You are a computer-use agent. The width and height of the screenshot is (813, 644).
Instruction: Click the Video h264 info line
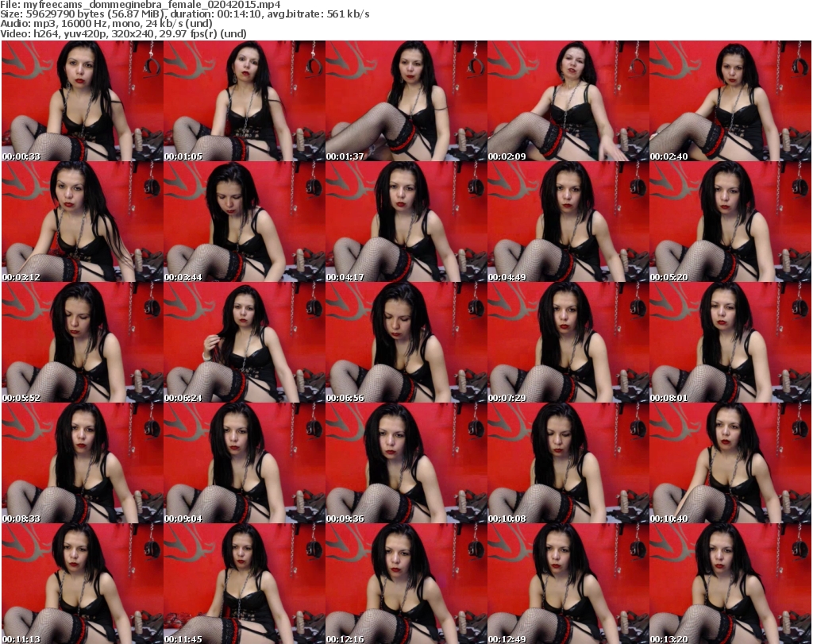pyautogui.click(x=123, y=34)
